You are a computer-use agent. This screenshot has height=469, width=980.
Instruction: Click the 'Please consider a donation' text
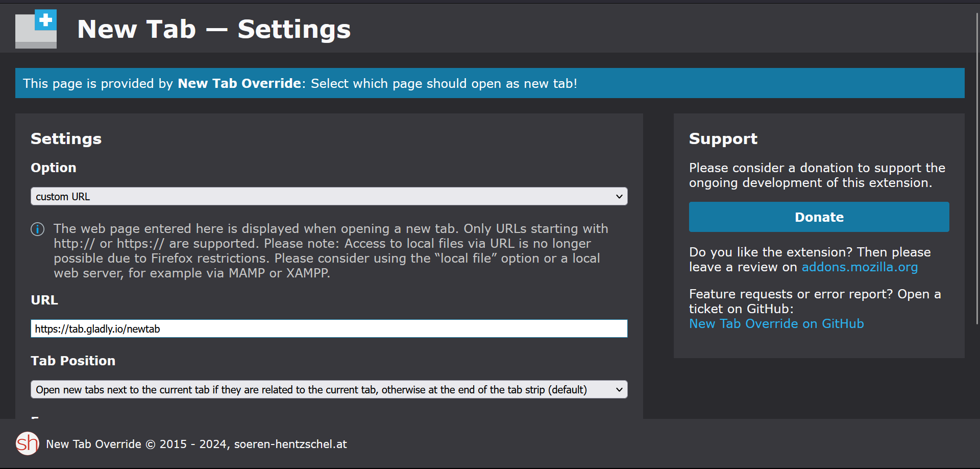point(817,175)
